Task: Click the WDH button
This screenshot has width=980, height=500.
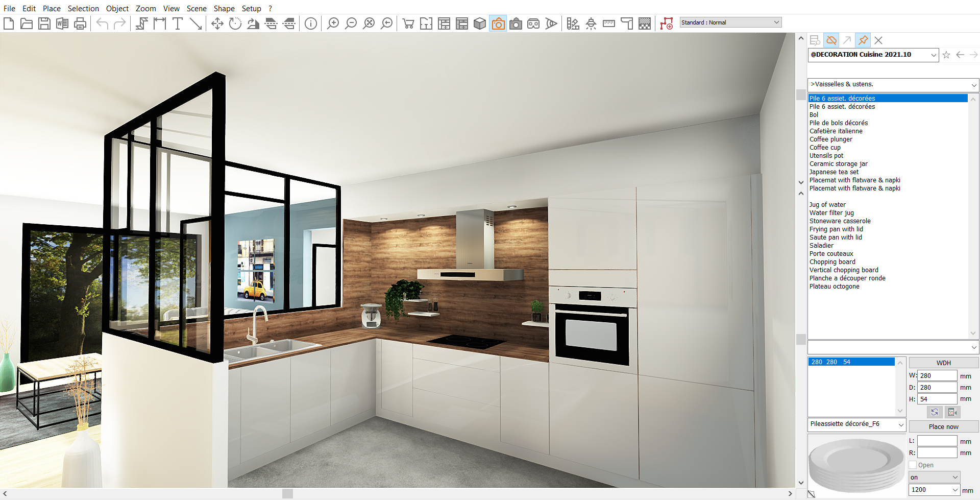Action: pos(943,363)
